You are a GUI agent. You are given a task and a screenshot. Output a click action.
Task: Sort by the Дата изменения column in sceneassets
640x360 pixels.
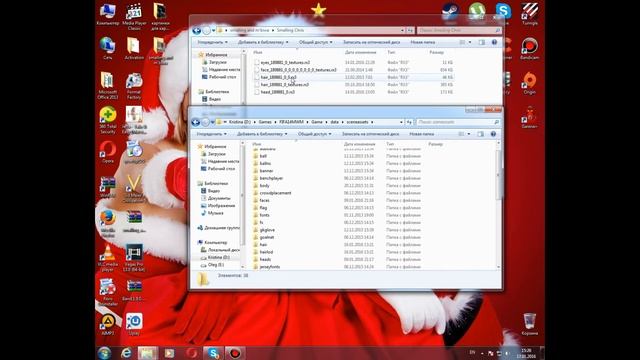pos(359,144)
